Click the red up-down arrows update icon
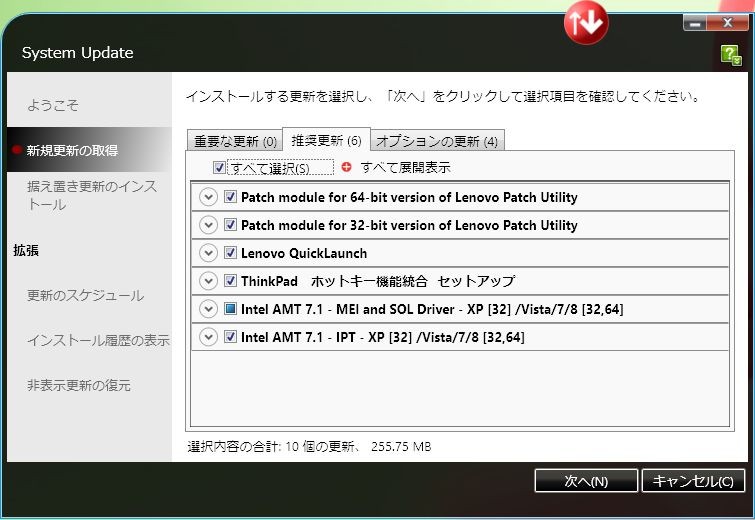This screenshot has width=755, height=520. tap(586, 23)
